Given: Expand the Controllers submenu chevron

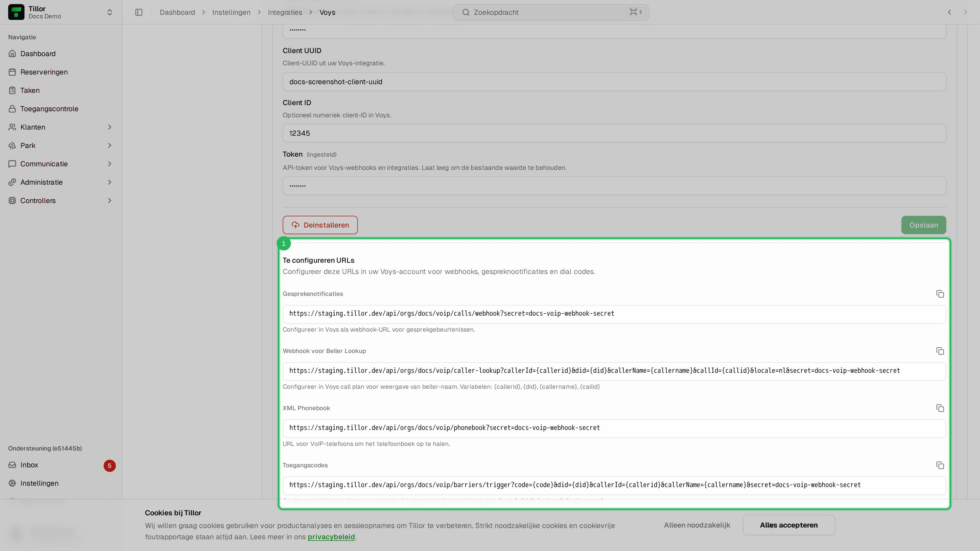Looking at the screenshot, I should point(109,201).
